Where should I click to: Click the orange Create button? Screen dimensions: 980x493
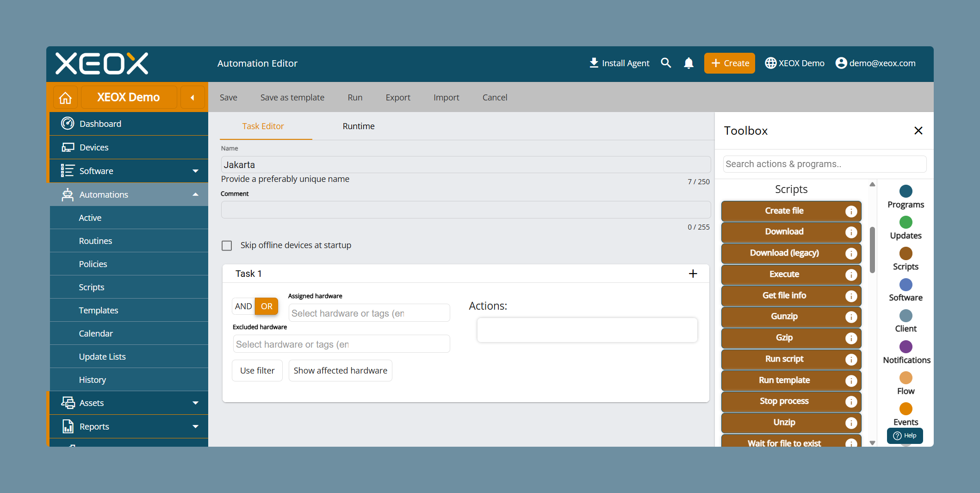click(730, 63)
